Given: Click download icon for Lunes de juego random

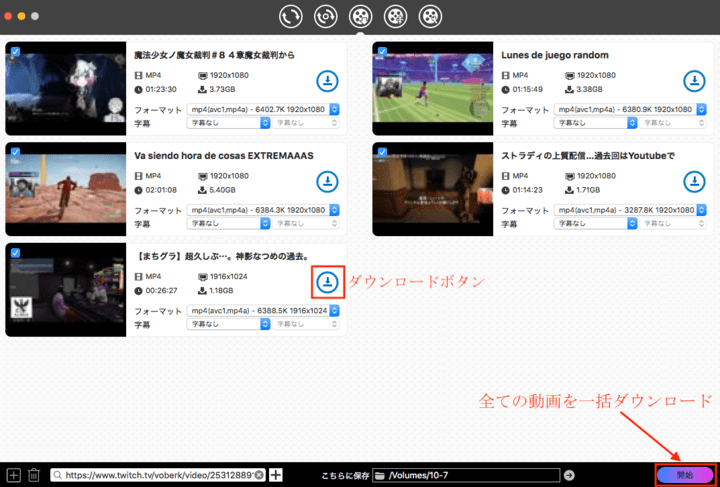Looking at the screenshot, I should pos(694,81).
